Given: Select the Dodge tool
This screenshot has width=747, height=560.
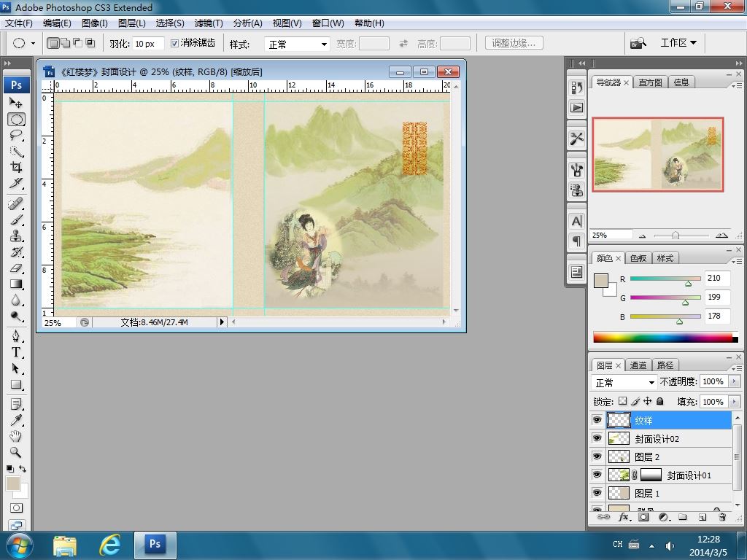Looking at the screenshot, I should click(x=16, y=316).
